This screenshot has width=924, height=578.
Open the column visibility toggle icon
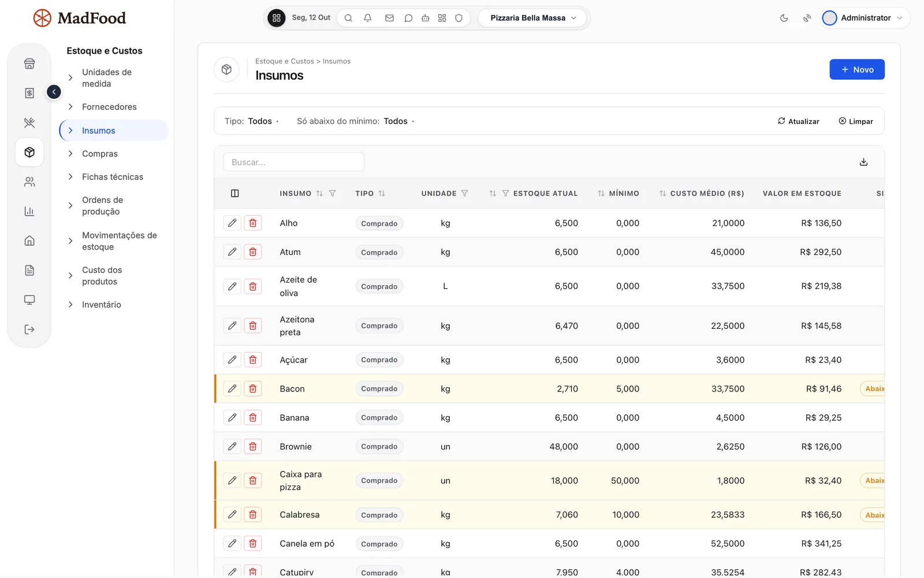click(x=234, y=194)
